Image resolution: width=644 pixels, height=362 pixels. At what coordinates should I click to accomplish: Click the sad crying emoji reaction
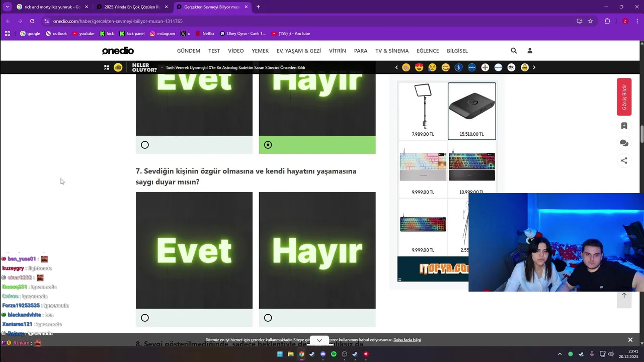(432, 67)
